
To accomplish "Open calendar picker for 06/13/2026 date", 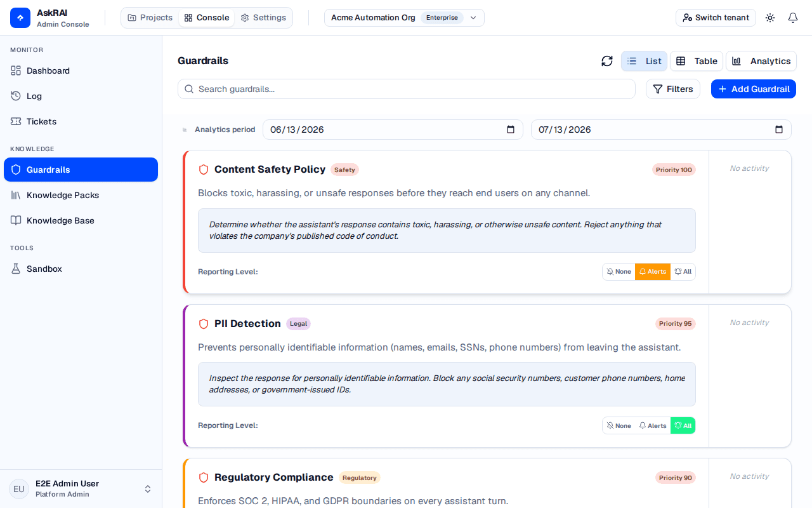I will 511,130.
